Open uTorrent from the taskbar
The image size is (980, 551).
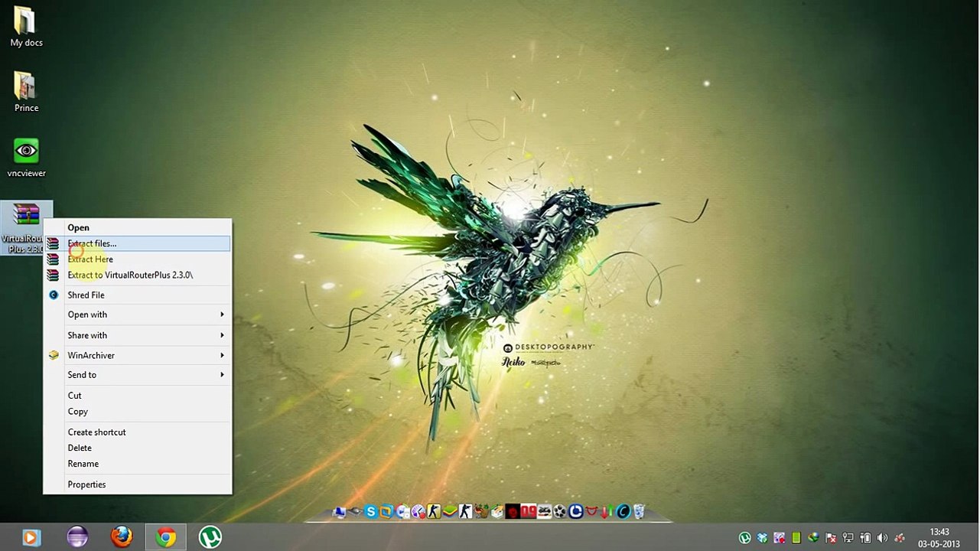(210, 536)
